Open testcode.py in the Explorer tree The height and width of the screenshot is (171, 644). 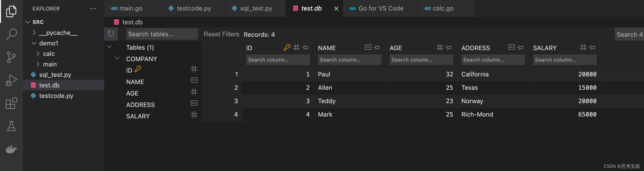coord(56,96)
